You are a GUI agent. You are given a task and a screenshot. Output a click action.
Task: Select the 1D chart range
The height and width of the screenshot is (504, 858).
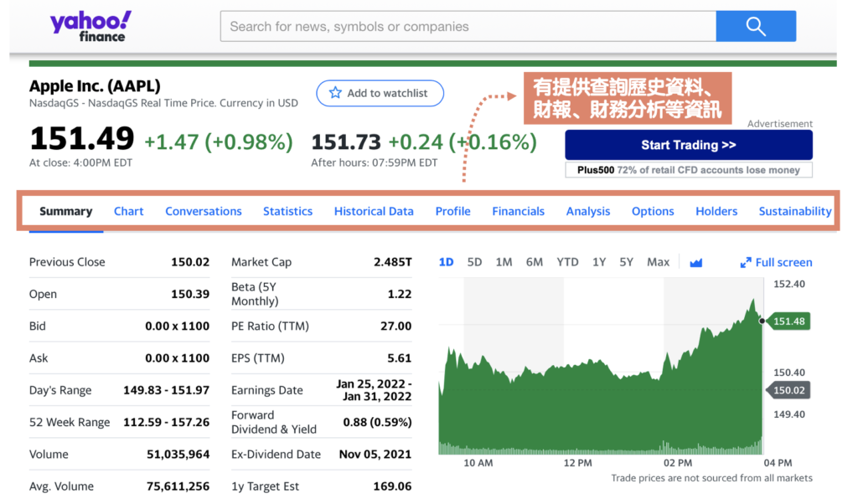click(x=446, y=262)
